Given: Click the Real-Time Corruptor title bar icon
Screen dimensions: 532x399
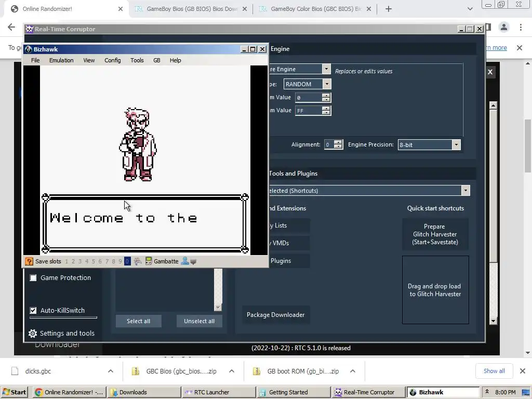Looking at the screenshot, I should click(30, 29).
